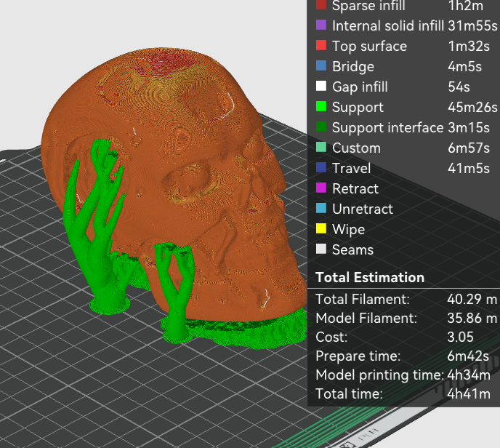
Task: Toggle the Gap infill white swatch
Action: coord(321,86)
